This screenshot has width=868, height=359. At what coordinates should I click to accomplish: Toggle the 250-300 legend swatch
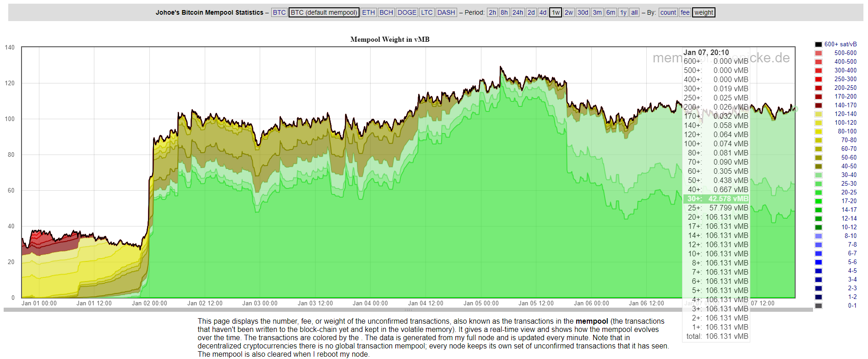click(x=818, y=79)
